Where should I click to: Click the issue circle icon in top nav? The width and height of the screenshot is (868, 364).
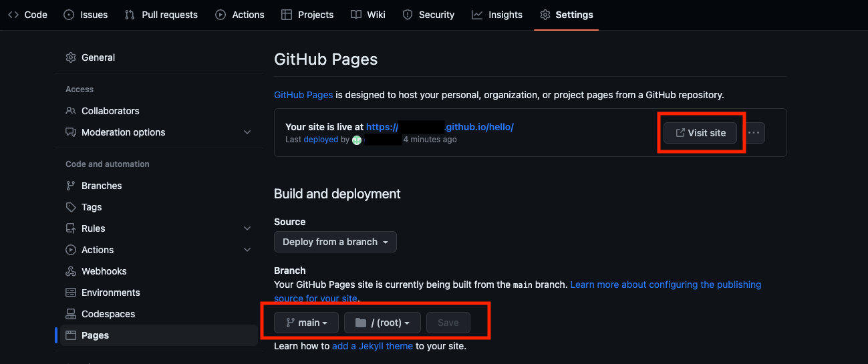[69, 15]
